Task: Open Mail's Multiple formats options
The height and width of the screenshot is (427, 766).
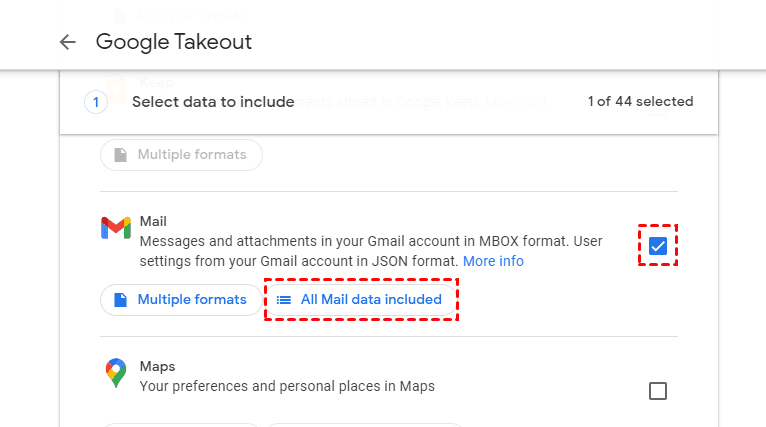Action: (180, 300)
